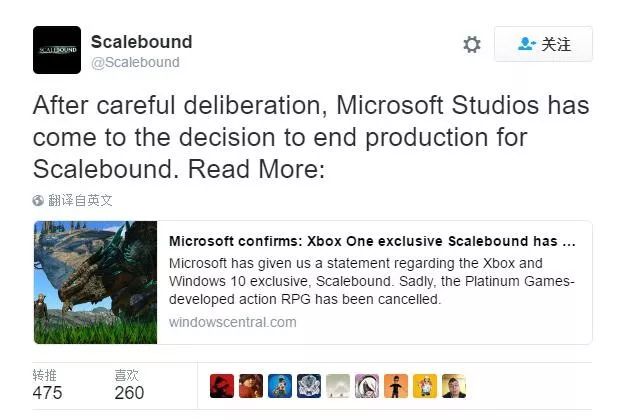Open the Scalebound display name link
This screenshot has height=420, width=626.
tap(141, 42)
